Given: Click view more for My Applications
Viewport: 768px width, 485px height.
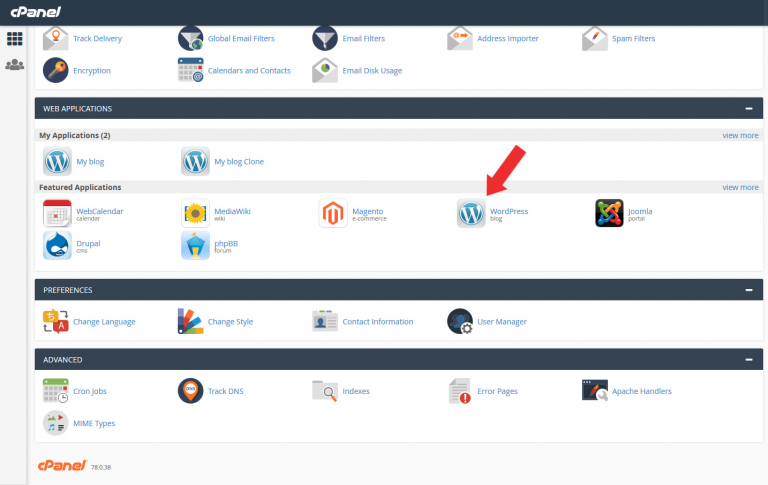Looking at the screenshot, I should coord(740,135).
